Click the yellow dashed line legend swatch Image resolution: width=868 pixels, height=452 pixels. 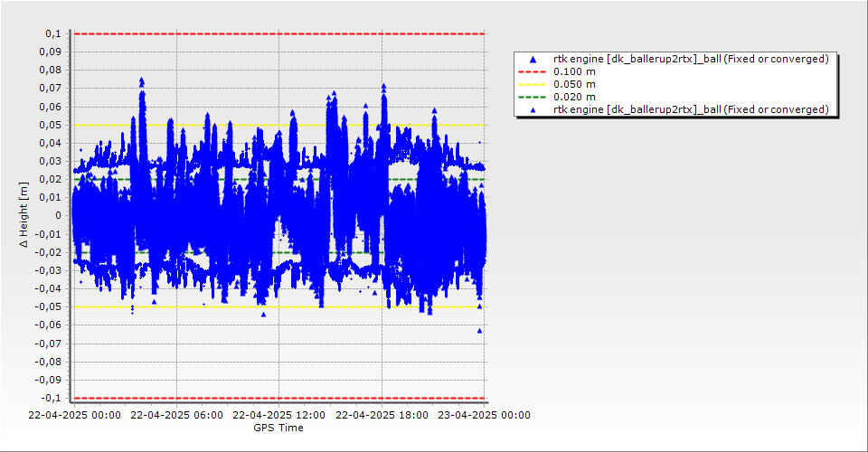[533, 84]
